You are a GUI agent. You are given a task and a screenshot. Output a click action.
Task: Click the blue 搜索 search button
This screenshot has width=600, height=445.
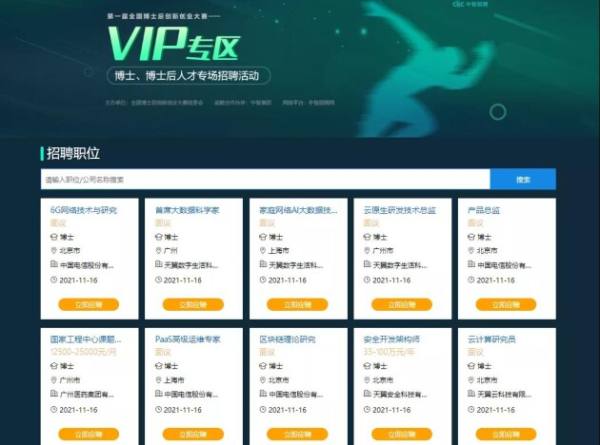pyautogui.click(x=523, y=179)
